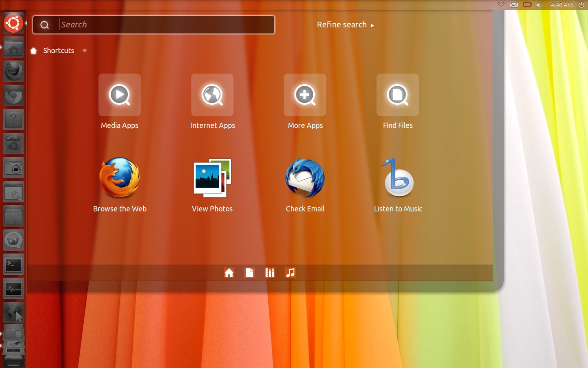
Task: Open the Shortcuts dropdown arrow
Action: tap(85, 51)
